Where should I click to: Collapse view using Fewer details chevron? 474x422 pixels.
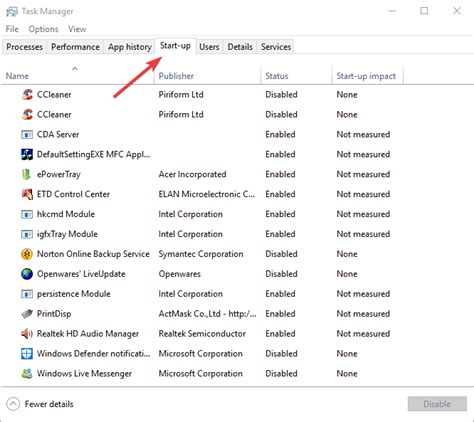point(13,404)
